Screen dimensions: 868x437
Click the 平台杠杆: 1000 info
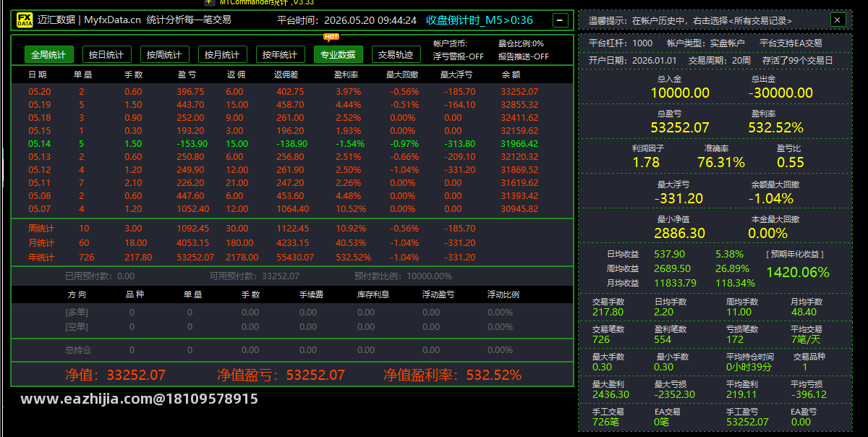coord(621,43)
